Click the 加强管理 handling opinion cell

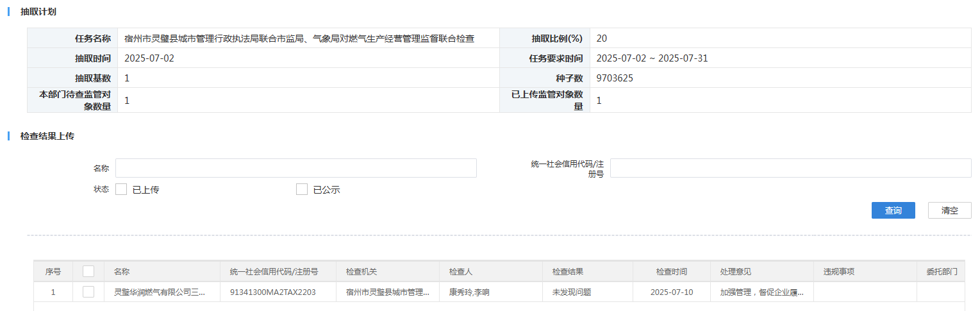761,292
